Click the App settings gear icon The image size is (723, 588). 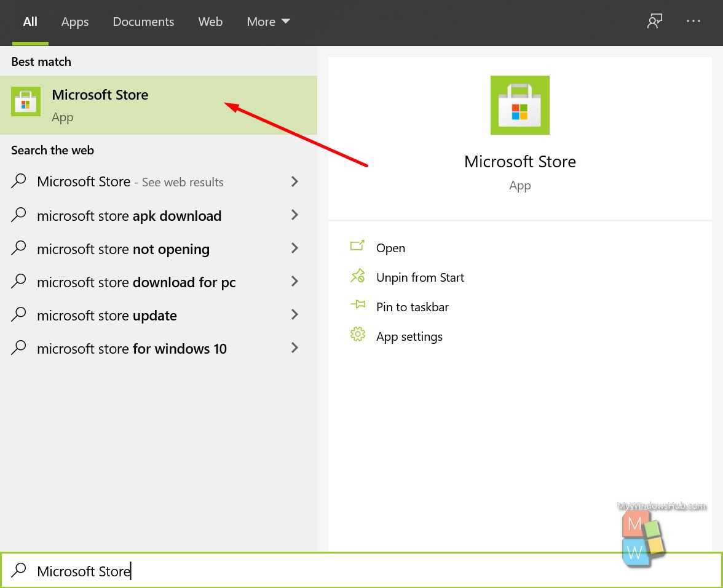[x=357, y=335]
